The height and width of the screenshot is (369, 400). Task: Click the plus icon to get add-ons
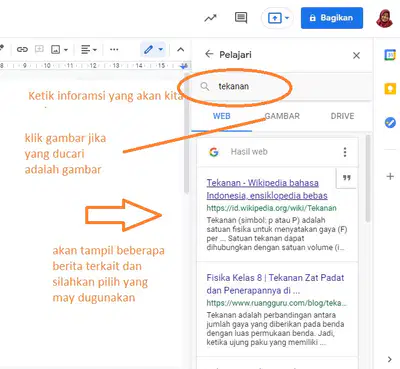click(x=390, y=176)
